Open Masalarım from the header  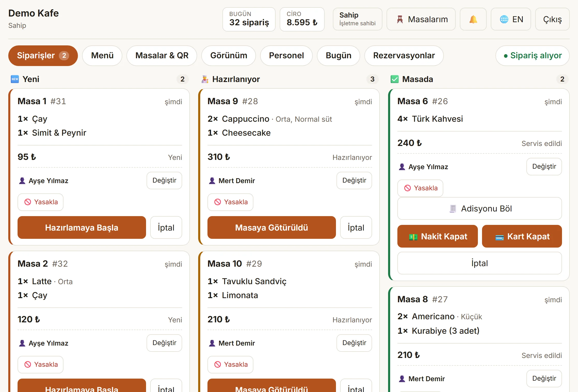coord(421,19)
